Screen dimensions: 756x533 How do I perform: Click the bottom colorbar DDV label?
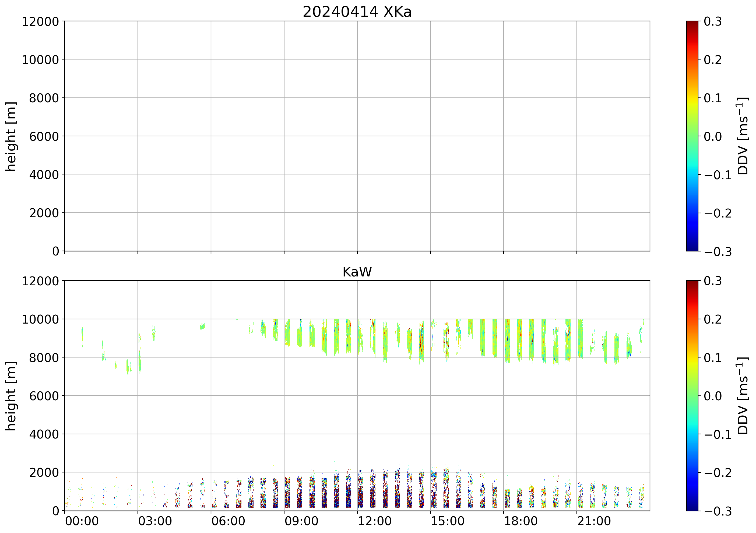[x=743, y=396]
